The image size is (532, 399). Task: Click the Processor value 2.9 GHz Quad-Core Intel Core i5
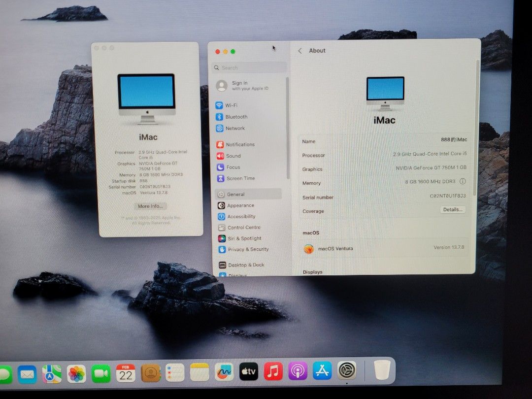[x=430, y=154]
